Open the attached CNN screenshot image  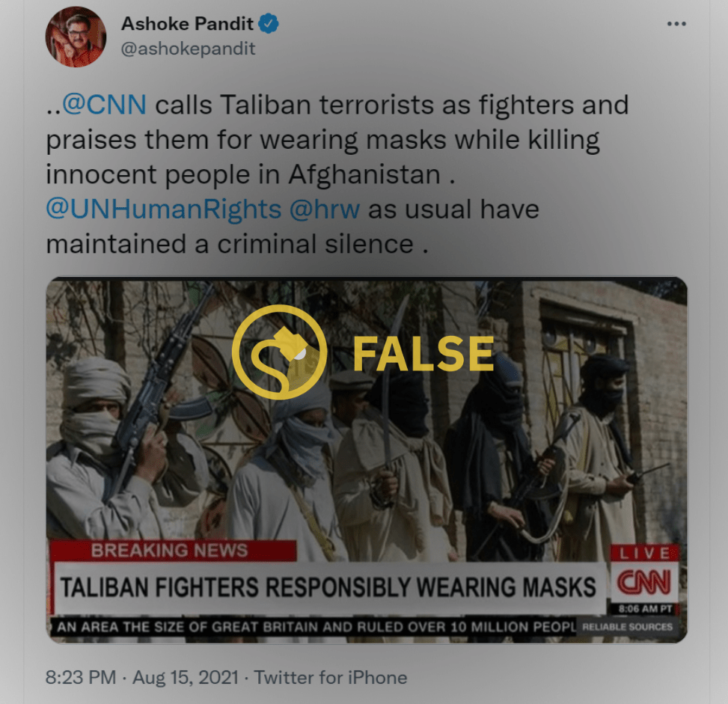pos(367,460)
